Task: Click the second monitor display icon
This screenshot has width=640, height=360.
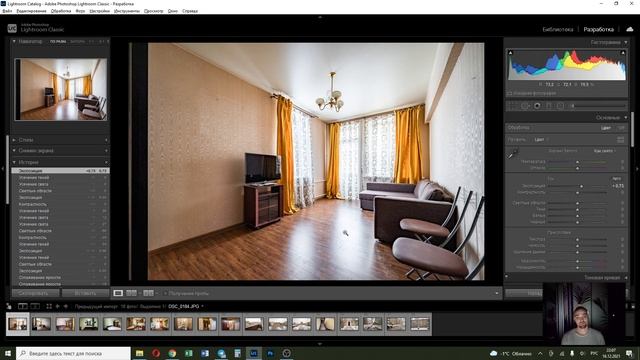Action: 35,306
